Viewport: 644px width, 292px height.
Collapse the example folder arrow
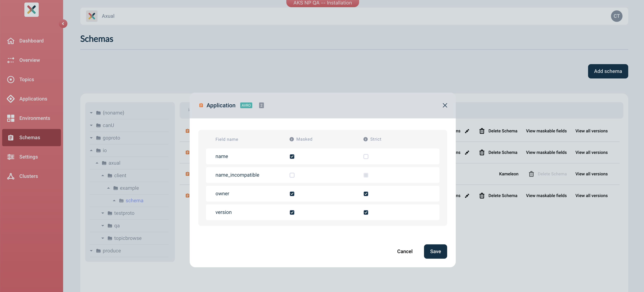pyautogui.click(x=108, y=188)
